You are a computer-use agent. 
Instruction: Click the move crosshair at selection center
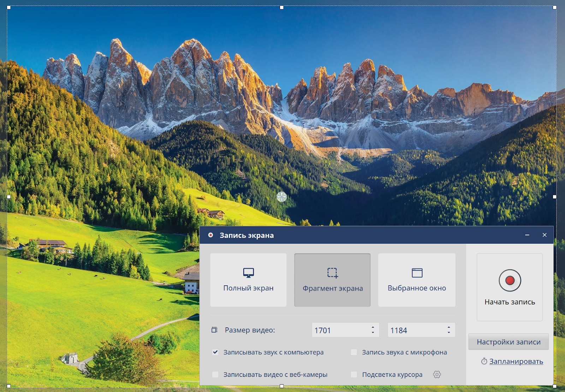click(281, 197)
